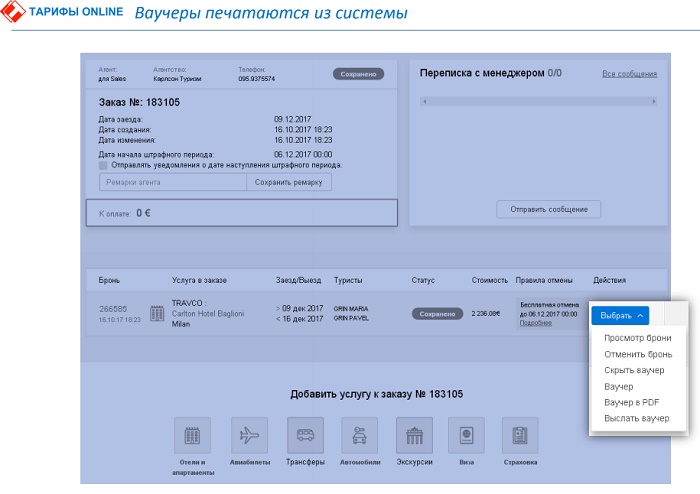Select Выслать ваучер menu item
The width and height of the screenshot is (700, 494).
click(x=636, y=418)
